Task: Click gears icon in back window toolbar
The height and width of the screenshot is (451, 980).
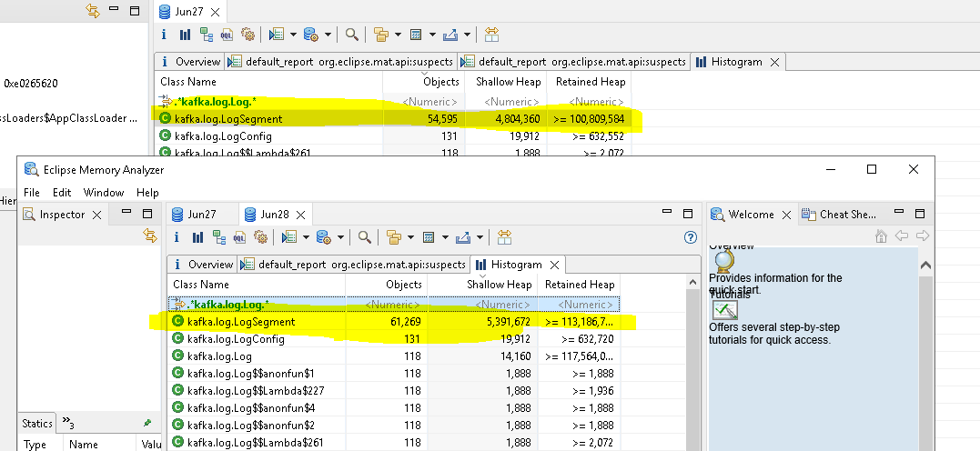Action: point(248,35)
